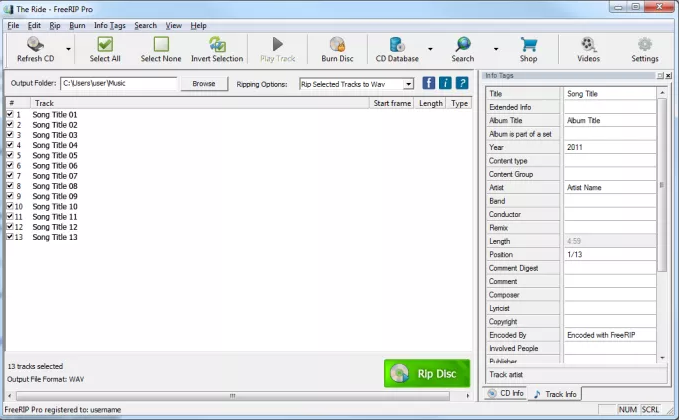This screenshot has height=420, width=679.
Task: Click the Info Tags scroll up arrow
Action: pyautogui.click(x=662, y=93)
